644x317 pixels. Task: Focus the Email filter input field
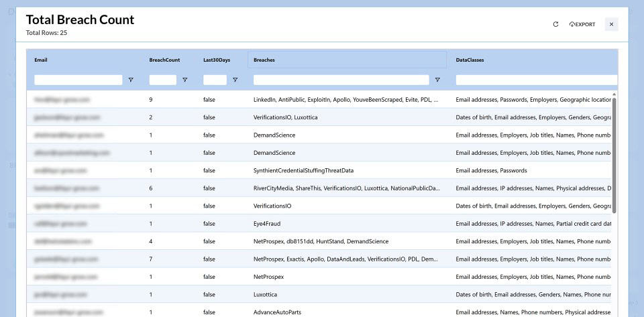(x=78, y=80)
